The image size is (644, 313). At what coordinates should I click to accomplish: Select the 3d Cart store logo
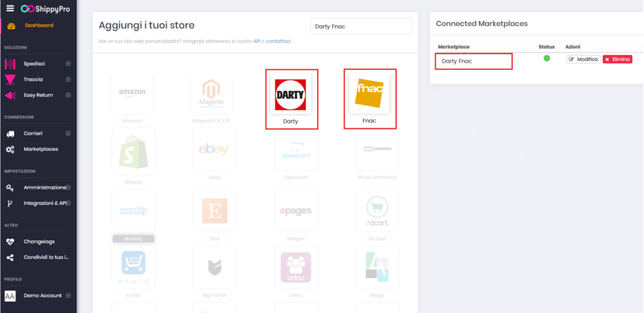tap(377, 211)
